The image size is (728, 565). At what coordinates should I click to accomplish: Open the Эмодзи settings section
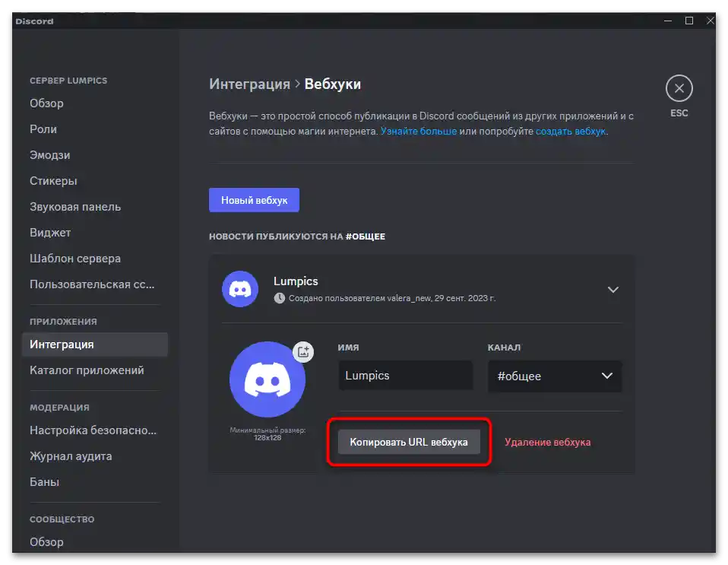[x=49, y=155]
